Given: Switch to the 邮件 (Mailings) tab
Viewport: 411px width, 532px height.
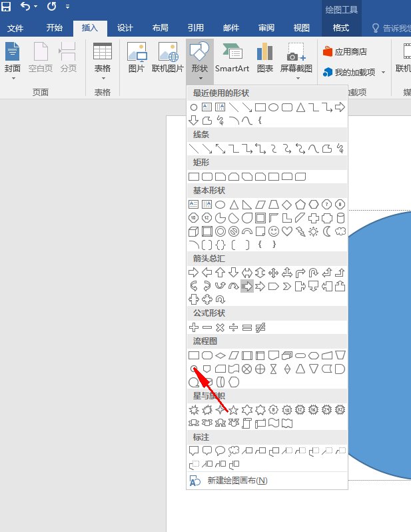Looking at the screenshot, I should 231,28.
